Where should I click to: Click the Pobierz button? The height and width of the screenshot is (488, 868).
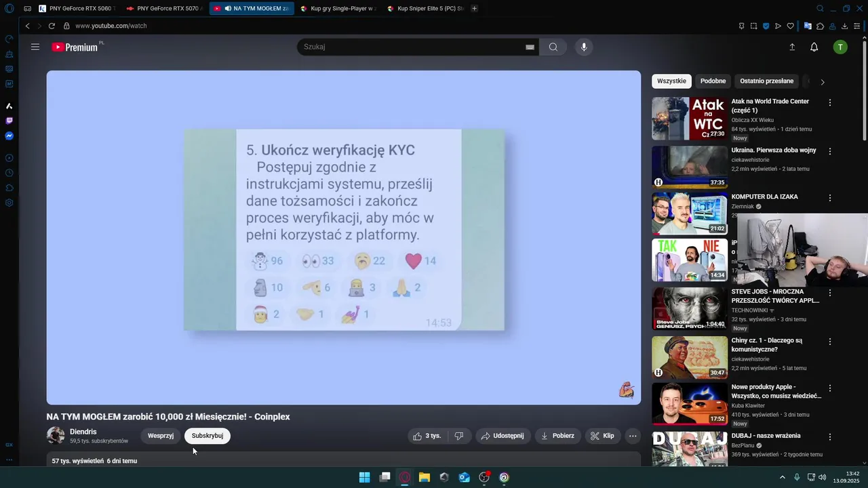click(x=557, y=436)
